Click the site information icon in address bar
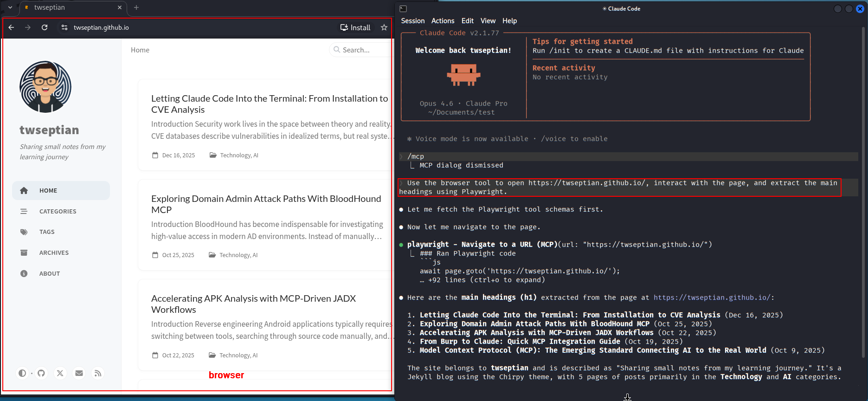Image resolution: width=868 pixels, height=401 pixels. (64, 27)
